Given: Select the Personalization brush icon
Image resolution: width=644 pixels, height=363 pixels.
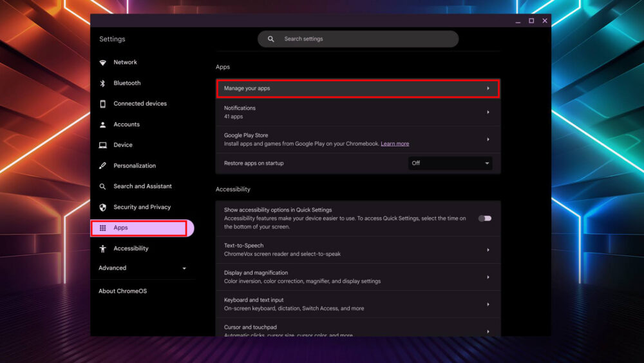Looking at the screenshot, I should click(102, 166).
